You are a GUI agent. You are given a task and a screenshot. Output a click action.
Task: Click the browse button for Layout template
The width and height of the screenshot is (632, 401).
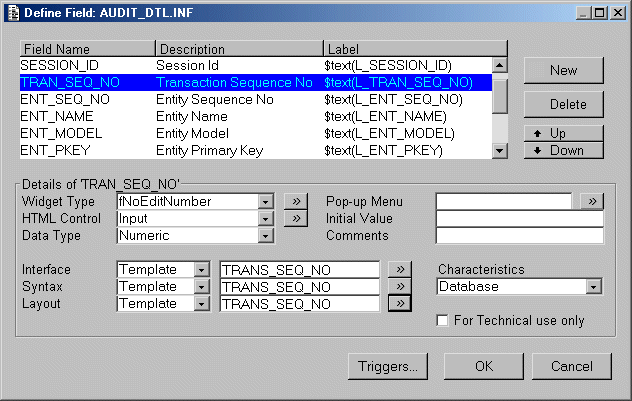tap(399, 303)
